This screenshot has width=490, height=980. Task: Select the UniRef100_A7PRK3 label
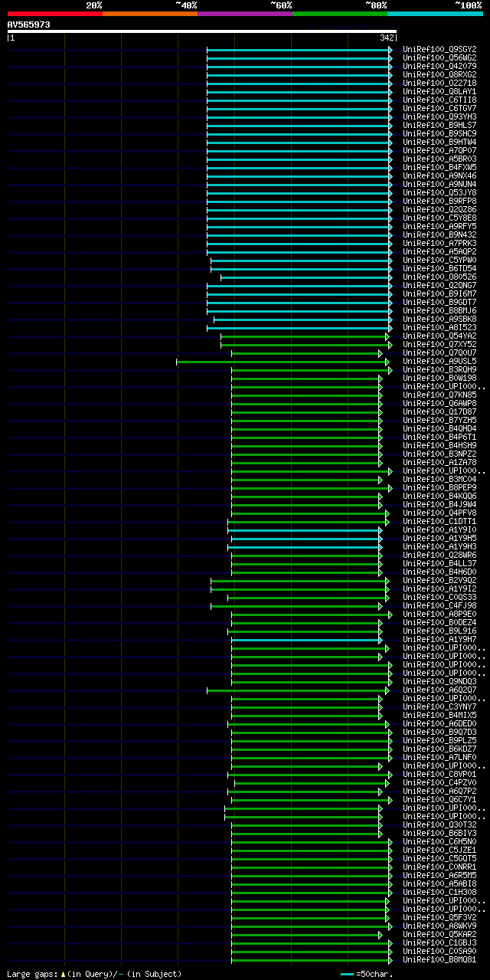439,243
